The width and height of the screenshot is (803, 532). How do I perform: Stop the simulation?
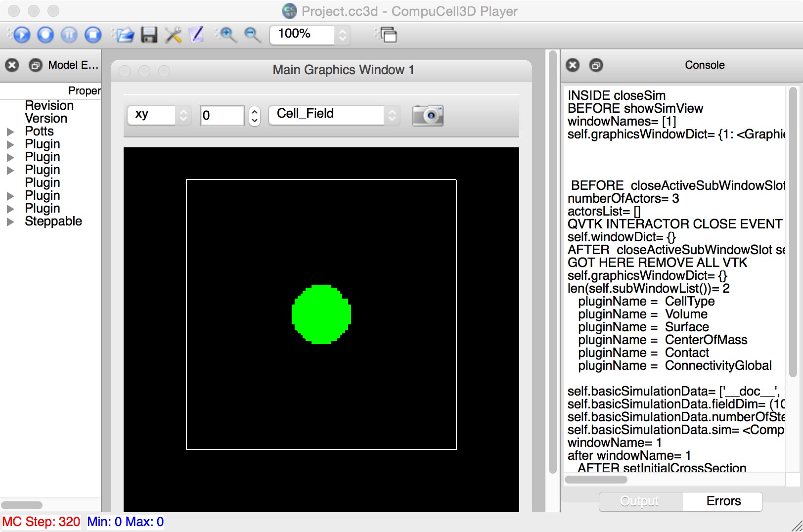(93, 35)
